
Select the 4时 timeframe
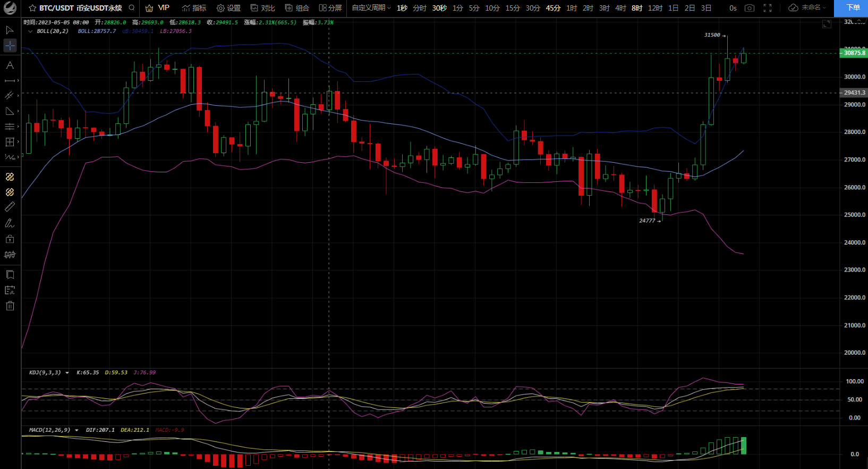(620, 8)
